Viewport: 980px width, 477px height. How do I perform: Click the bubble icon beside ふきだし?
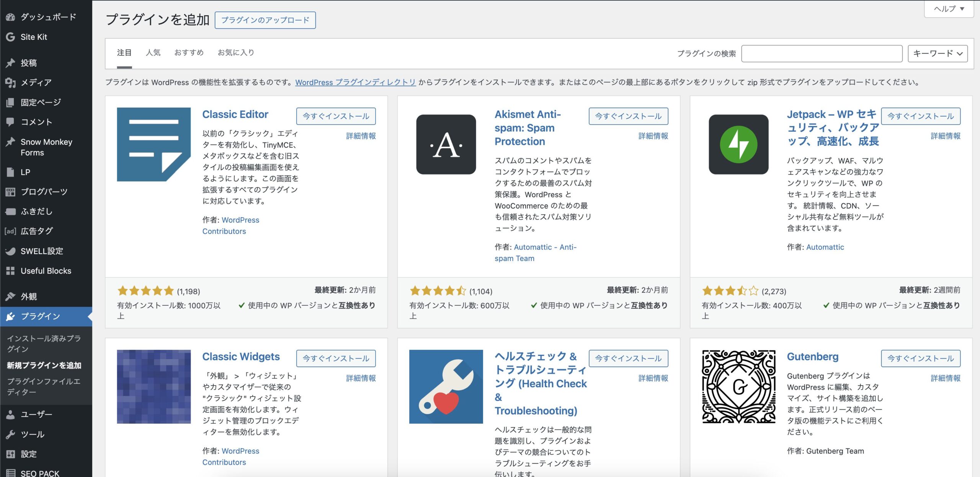[10, 211]
